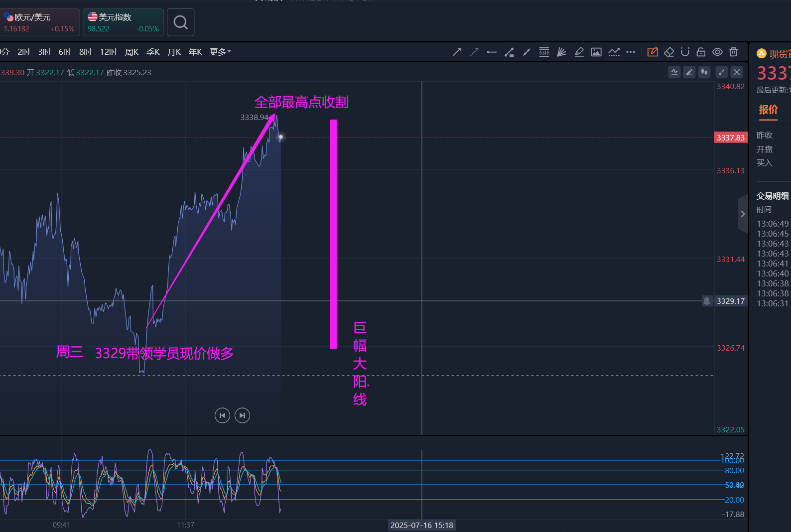Switch to the 6时 timeframe
The width and height of the screenshot is (791, 532).
[65, 52]
